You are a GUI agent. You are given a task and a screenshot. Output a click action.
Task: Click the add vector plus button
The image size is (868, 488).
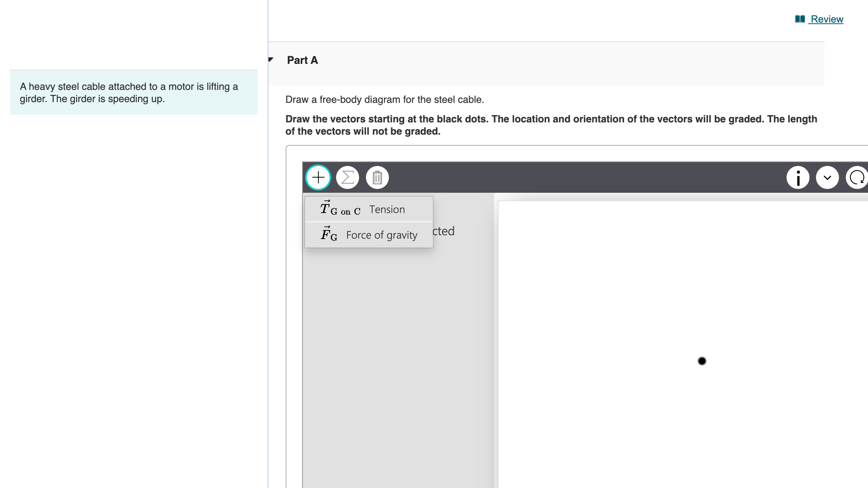[x=318, y=177]
